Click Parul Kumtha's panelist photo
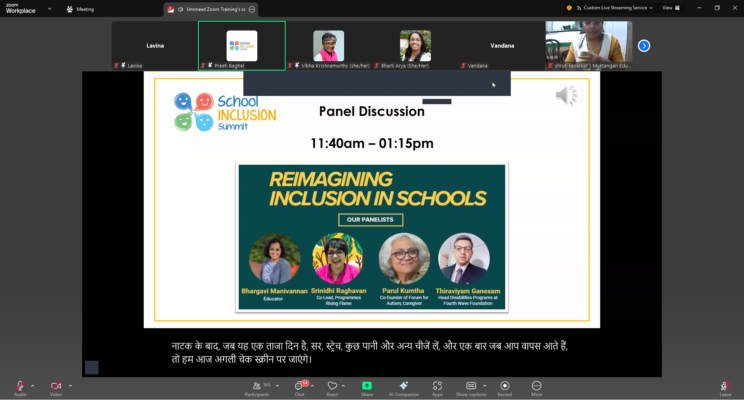The height and width of the screenshot is (400, 744). [404, 259]
